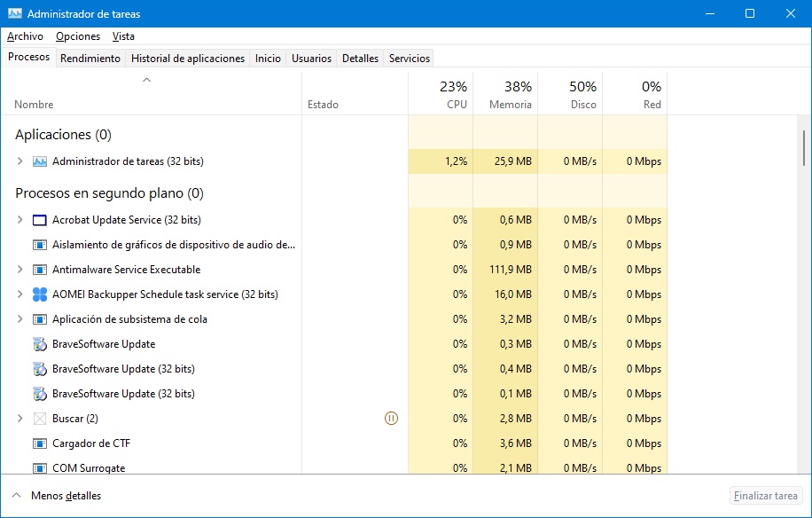Click the Antimalware Service Executable icon
Screen dimensions: 812x518
click(x=39, y=270)
